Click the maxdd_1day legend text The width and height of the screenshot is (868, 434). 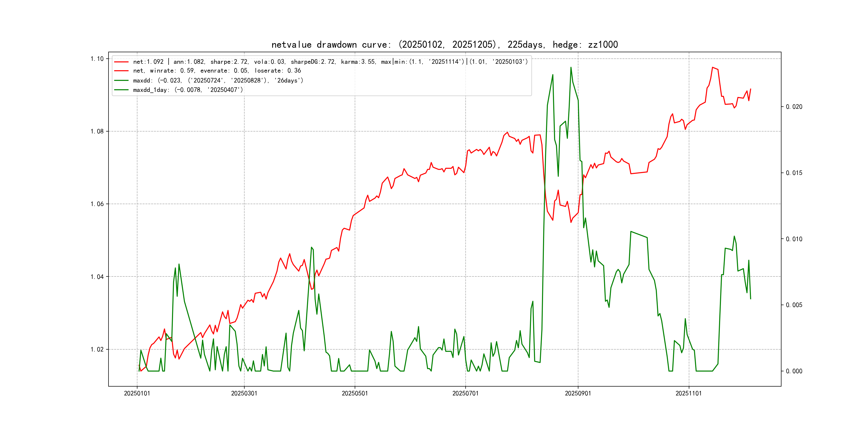tap(188, 90)
